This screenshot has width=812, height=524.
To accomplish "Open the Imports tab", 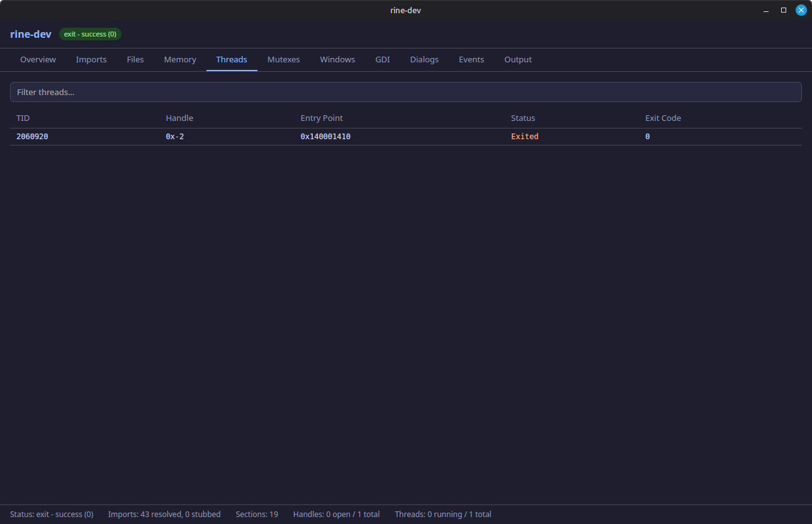I will (x=91, y=59).
